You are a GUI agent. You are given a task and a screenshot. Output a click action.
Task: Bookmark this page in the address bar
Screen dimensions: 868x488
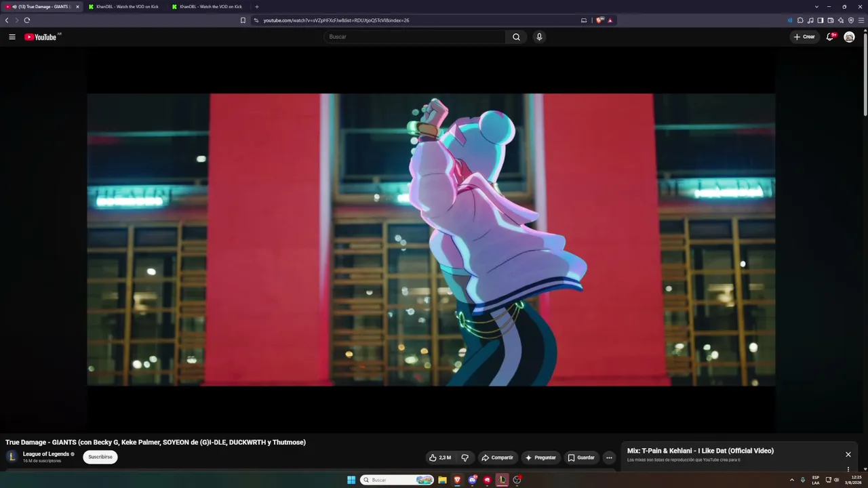(x=243, y=20)
